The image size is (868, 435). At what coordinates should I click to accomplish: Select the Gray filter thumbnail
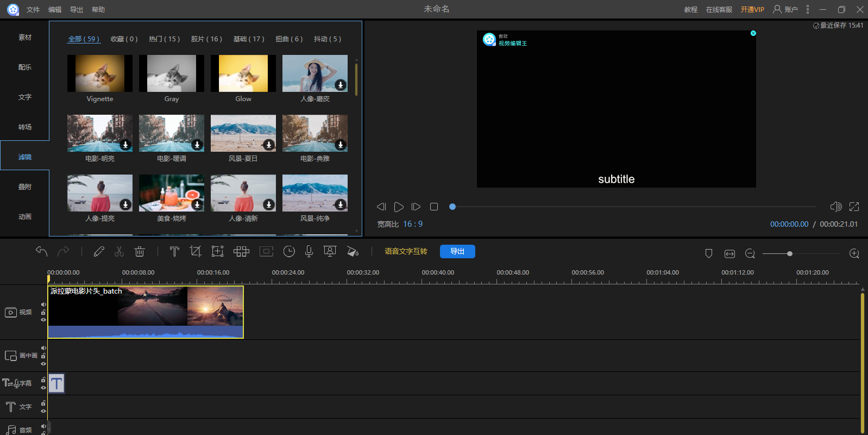pyautogui.click(x=172, y=73)
